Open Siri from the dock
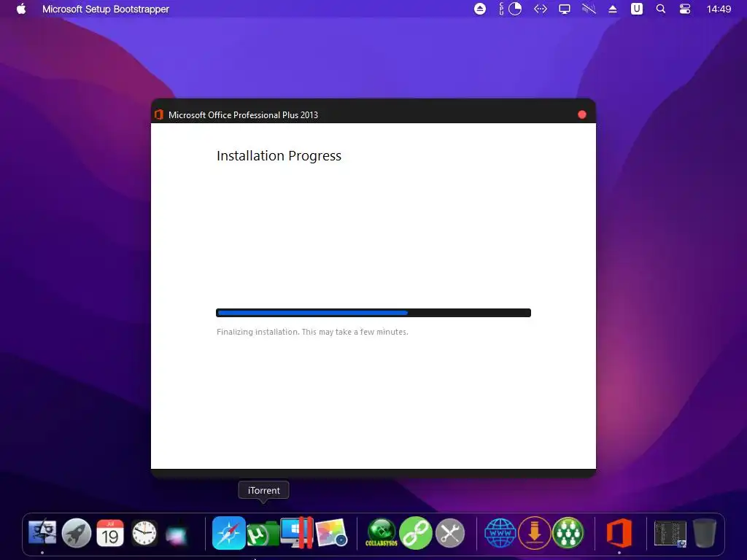This screenshot has height=560, width=747. pyautogui.click(x=177, y=534)
